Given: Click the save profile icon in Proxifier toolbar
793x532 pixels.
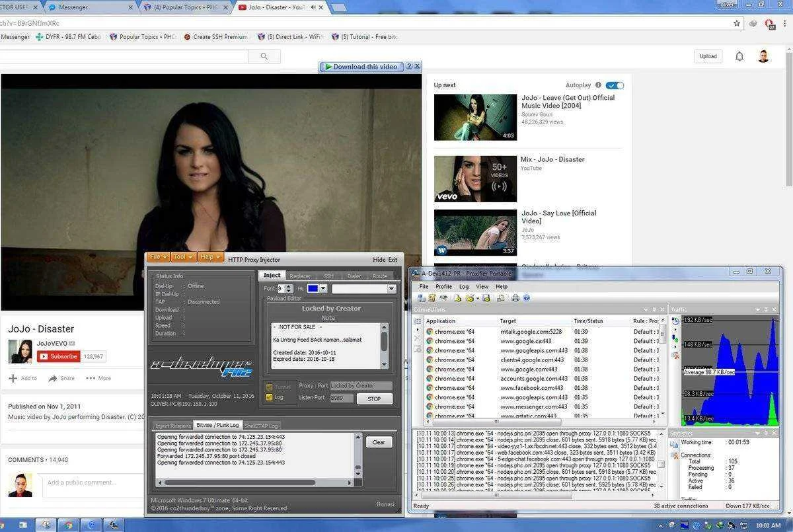Looking at the screenshot, I should (486, 298).
